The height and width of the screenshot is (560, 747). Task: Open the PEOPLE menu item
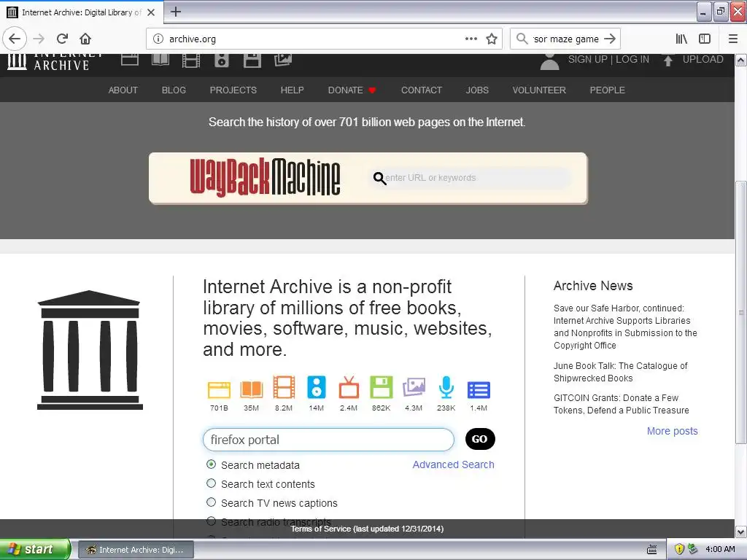click(608, 90)
